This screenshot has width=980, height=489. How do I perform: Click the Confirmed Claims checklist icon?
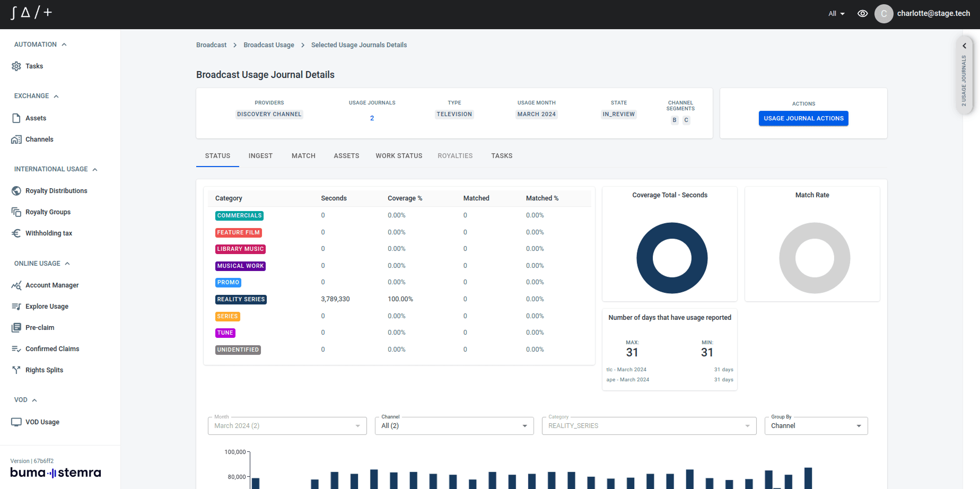16,349
